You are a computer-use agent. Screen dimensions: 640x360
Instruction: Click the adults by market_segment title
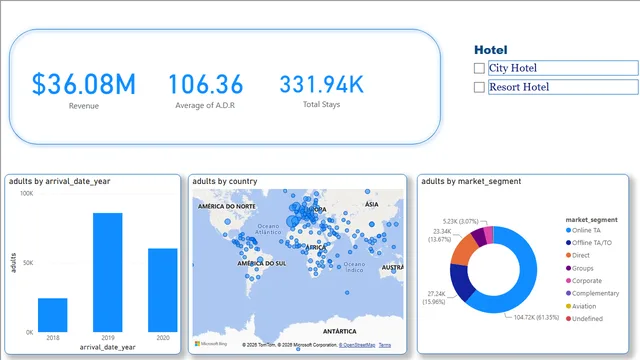(471, 181)
